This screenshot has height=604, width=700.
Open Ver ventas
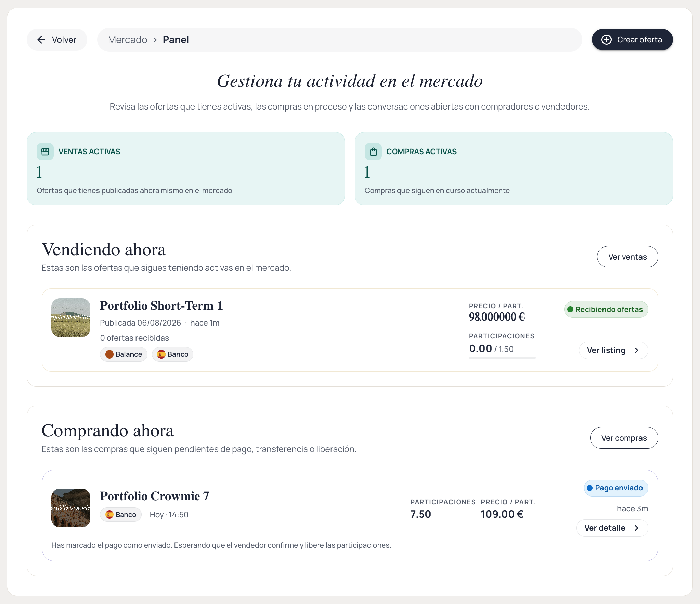click(627, 257)
